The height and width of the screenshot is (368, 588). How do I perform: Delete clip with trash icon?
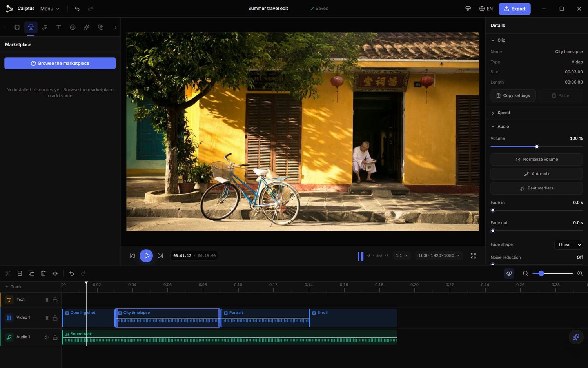pos(44,273)
